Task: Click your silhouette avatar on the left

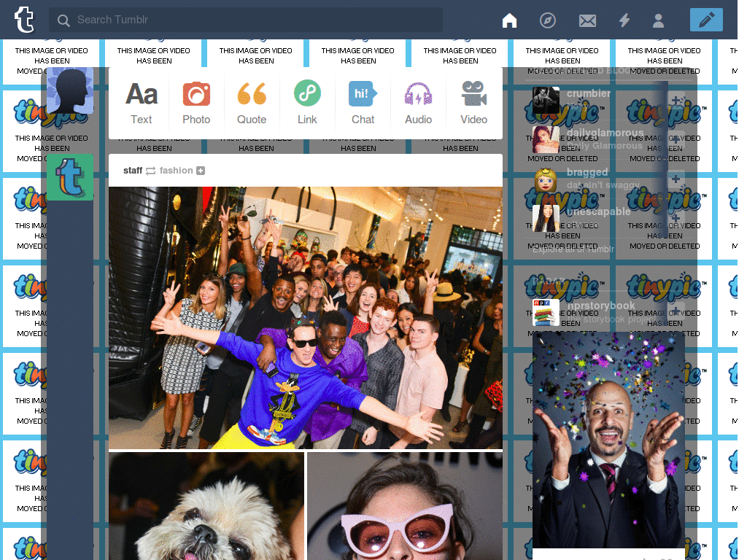Action: tap(70, 90)
